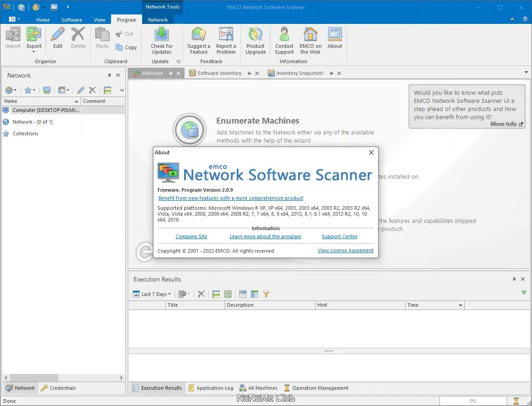Open the Support Center link
This screenshot has height=406, width=532.
340,236
